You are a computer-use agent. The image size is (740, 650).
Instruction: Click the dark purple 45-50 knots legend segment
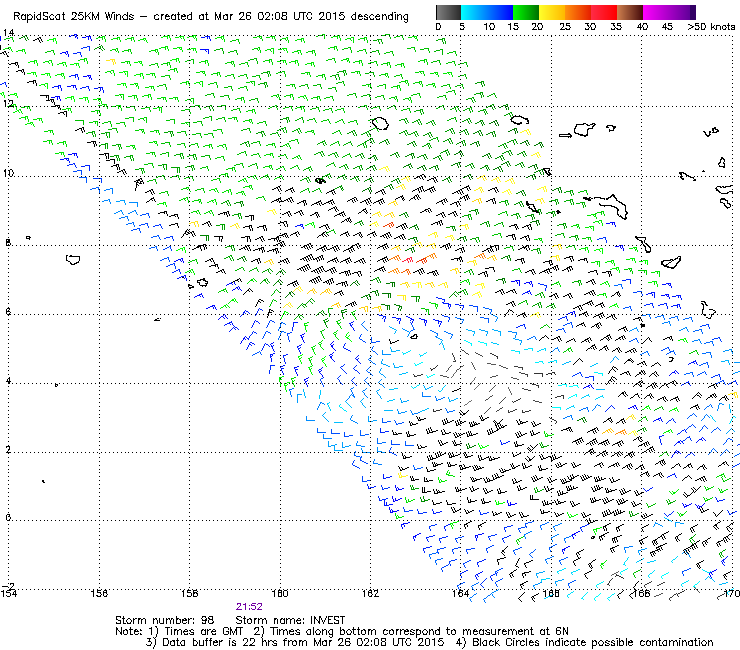pos(682,12)
